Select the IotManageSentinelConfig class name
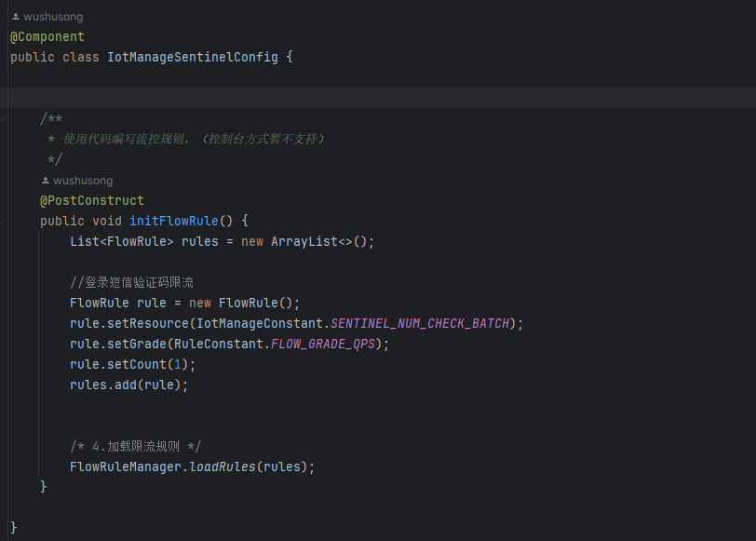Image resolution: width=756 pixels, height=541 pixels. (x=192, y=58)
